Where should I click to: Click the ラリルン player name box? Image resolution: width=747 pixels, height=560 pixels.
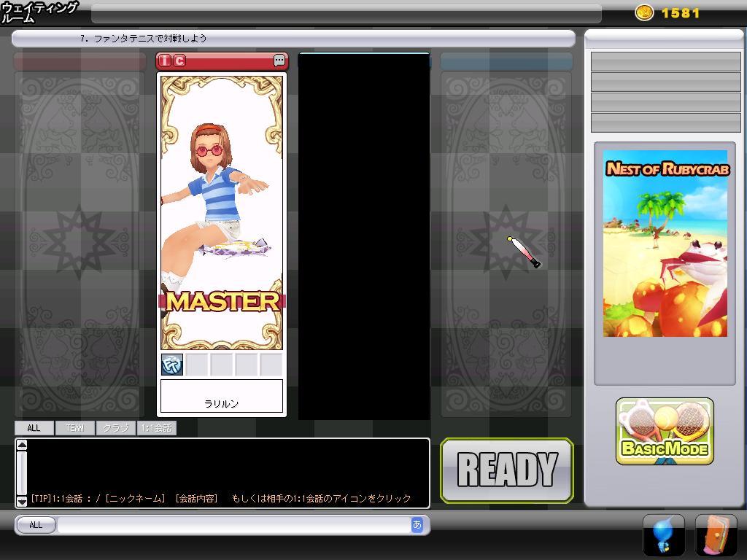coord(221,397)
